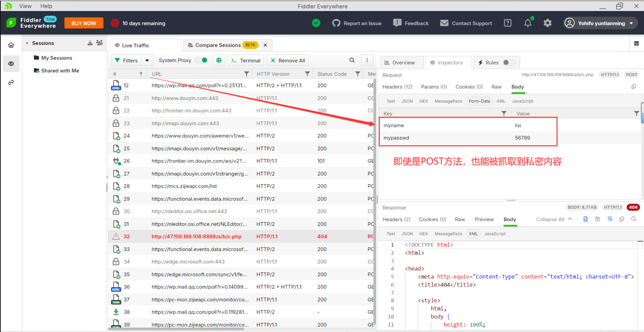Open Shared with Me folder
The height and width of the screenshot is (332, 644).
pyautogui.click(x=56, y=70)
